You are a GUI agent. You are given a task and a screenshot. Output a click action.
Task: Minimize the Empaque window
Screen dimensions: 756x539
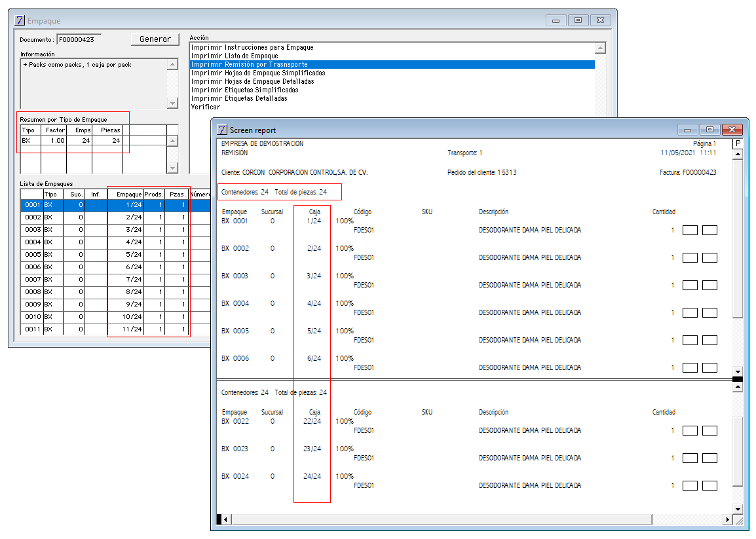tap(556, 20)
